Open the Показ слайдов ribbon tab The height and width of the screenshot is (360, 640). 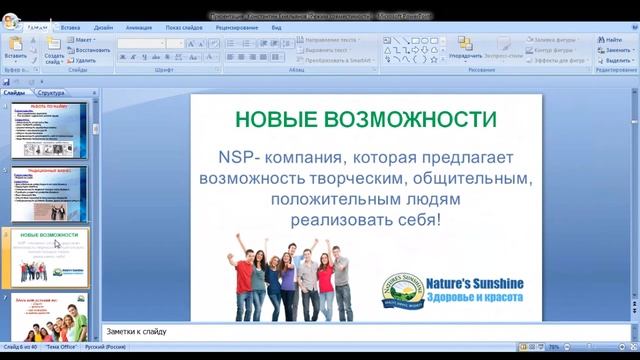184,28
